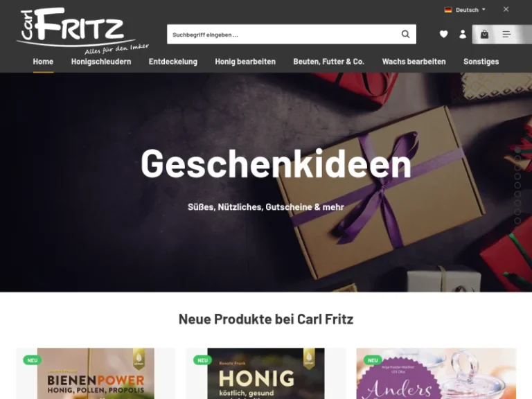Click the German flag icon
This screenshot has width=532, height=399.
[x=448, y=10]
